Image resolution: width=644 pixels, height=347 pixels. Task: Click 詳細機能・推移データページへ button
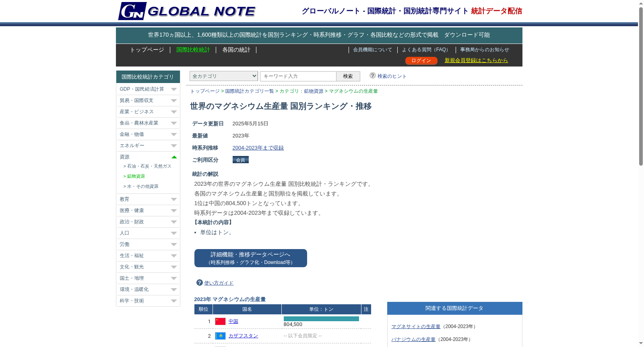(x=250, y=258)
